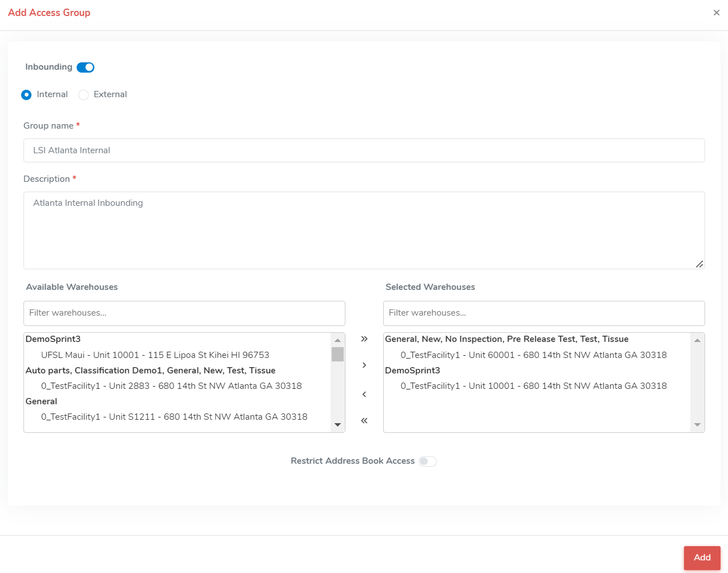The image size is (728, 573).
Task: Select UFSL Maui Unit 10001 warehouse
Action: coord(155,355)
